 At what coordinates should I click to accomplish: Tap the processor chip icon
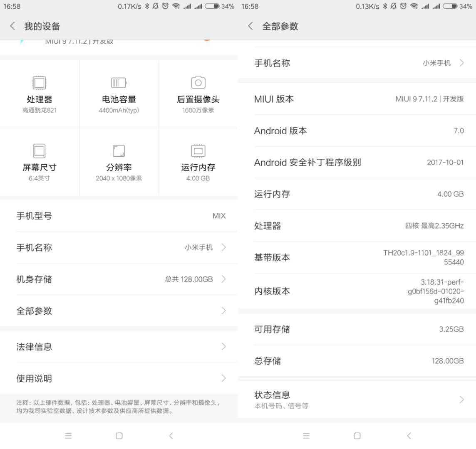pos(40,83)
